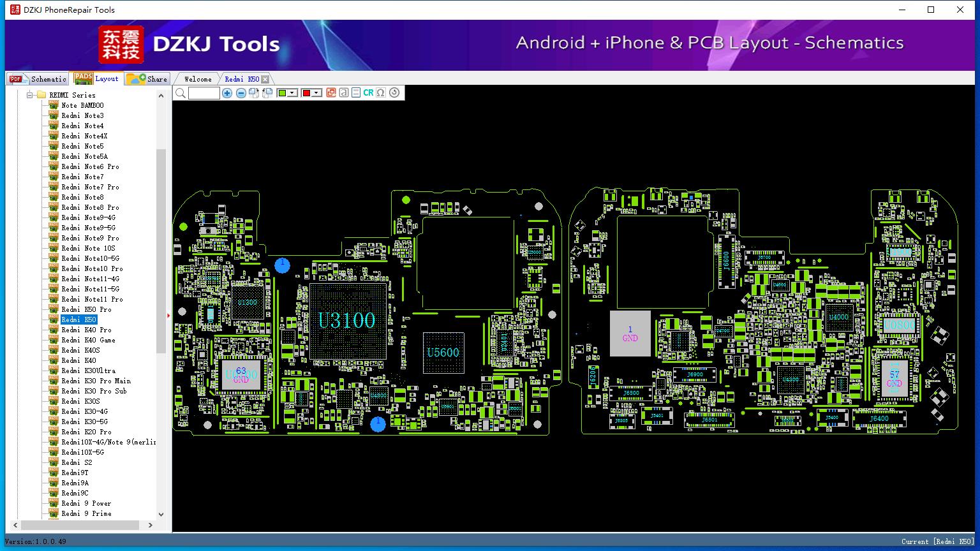Select the grey GND pad labeled 1
Screen dimensions: 980x551
630,334
